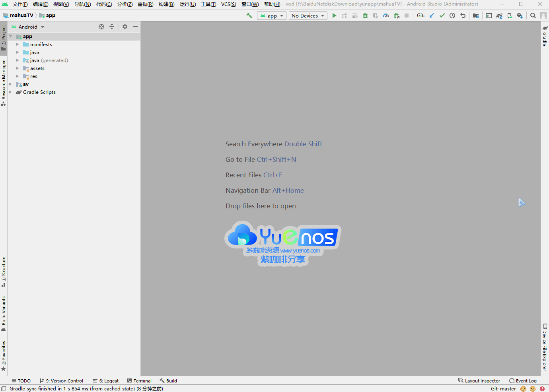Expand the manifests folder
549x392 pixels.
pyautogui.click(x=17, y=44)
